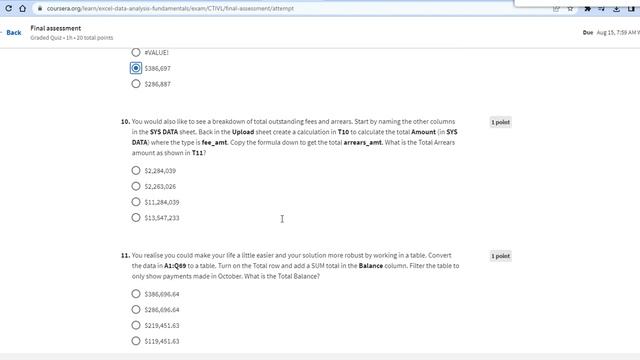The height and width of the screenshot is (360, 640).
Task: Click the bold fee_amt text in question 10
Action: 214,142
